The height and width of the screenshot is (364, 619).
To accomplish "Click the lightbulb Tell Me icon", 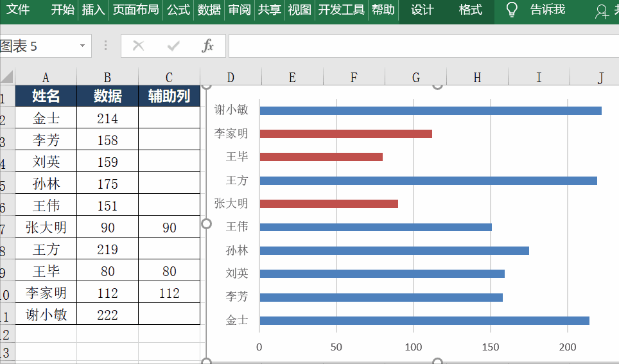I will pyautogui.click(x=512, y=10).
